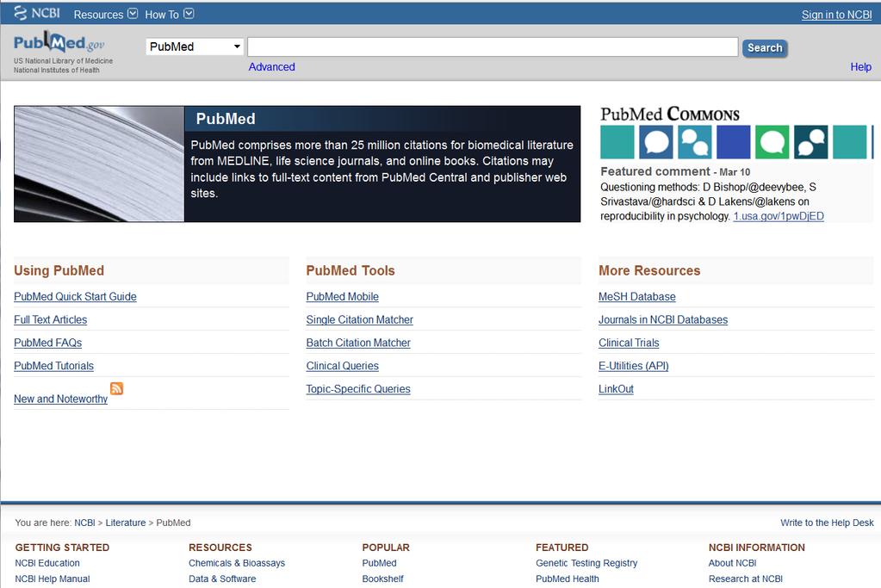881x588 pixels.
Task: Click the book pages banner image
Action: pos(99,164)
